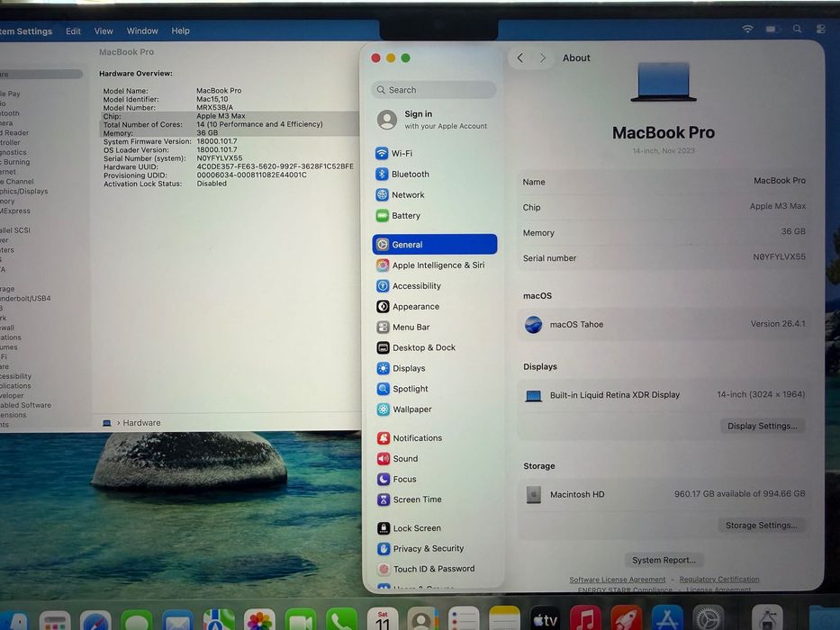
Task: Open Focus settings in sidebar
Action: (435, 479)
